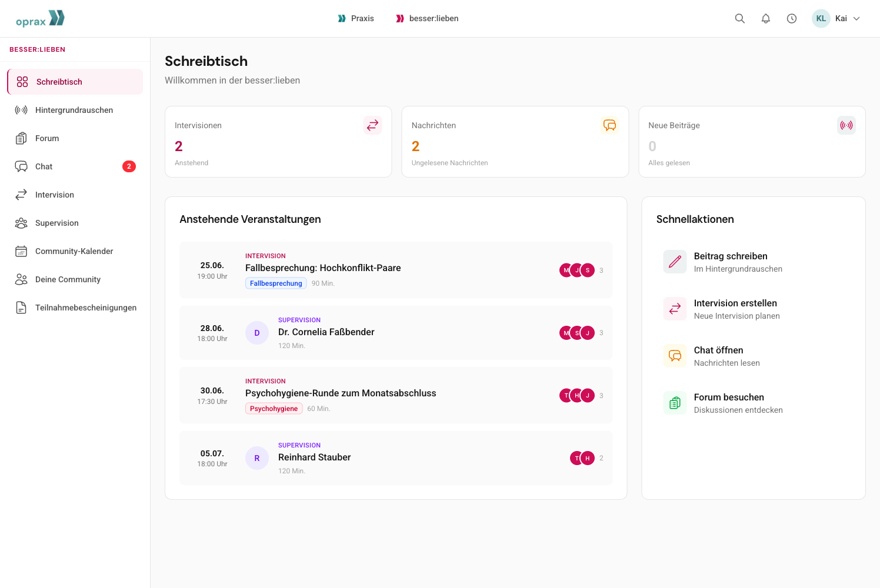Click the Anstehende Veranstaltungen heading
Screen dimensions: 880x588
pyautogui.click(x=250, y=219)
